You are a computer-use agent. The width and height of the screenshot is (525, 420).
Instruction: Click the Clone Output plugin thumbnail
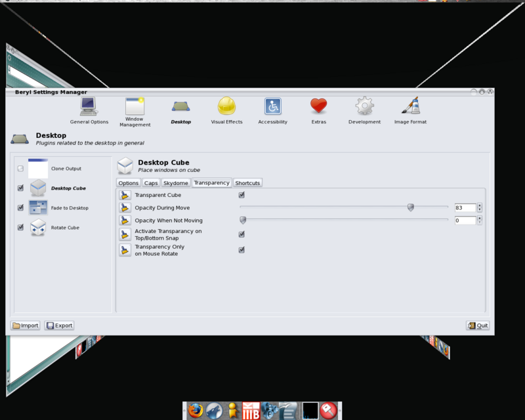click(x=38, y=169)
